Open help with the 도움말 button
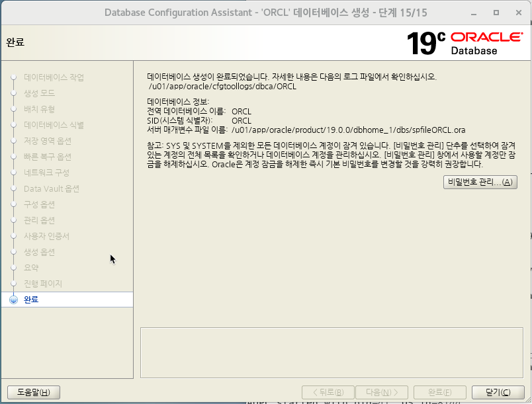532x404 pixels. coord(34,392)
